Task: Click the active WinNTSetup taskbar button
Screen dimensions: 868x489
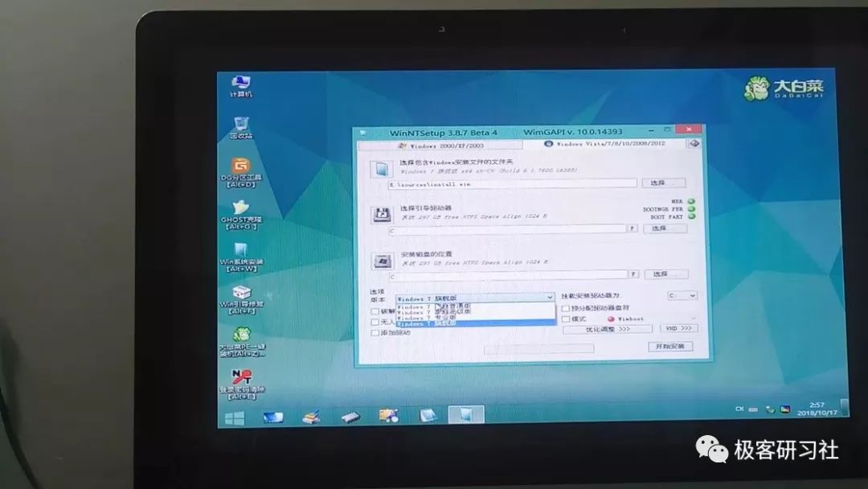Action: click(x=465, y=414)
